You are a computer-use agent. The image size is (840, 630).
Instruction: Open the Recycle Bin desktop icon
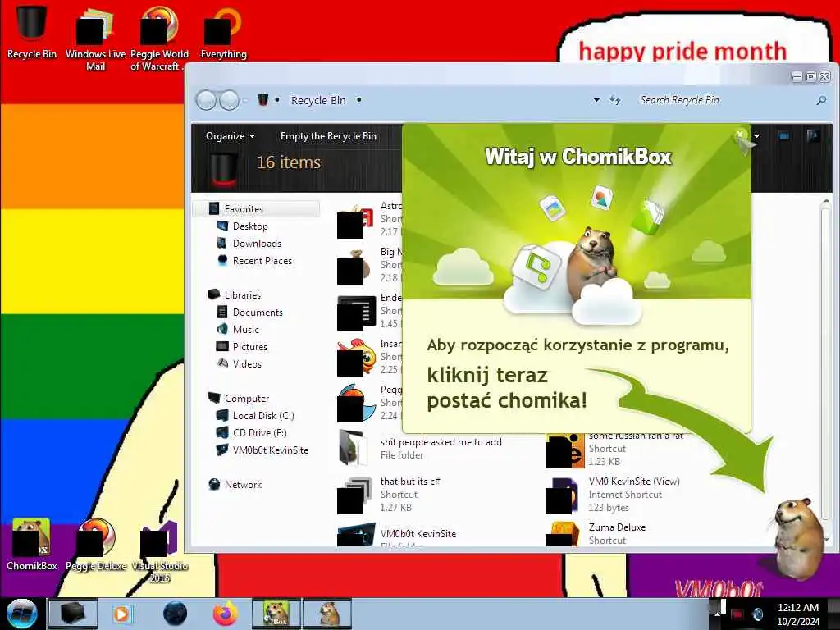pyautogui.click(x=32, y=31)
